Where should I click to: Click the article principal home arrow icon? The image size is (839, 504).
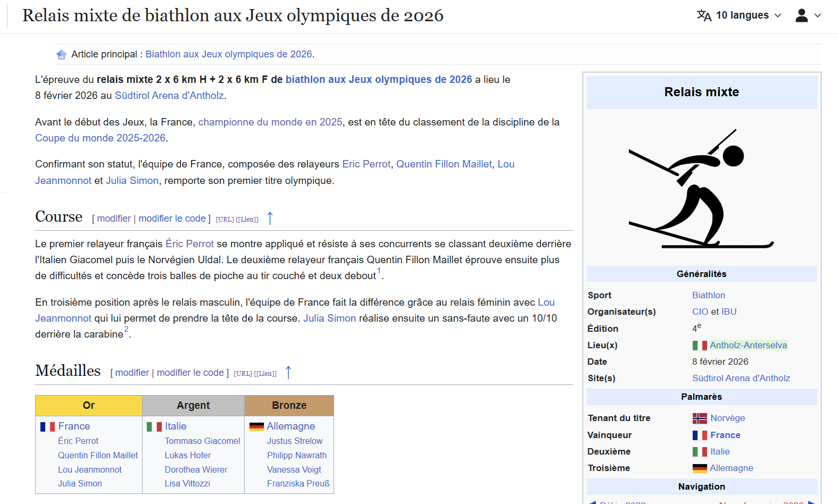point(62,54)
